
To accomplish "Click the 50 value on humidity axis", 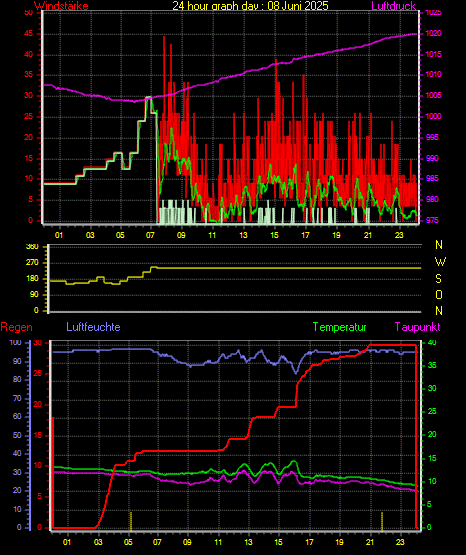I will (x=17, y=435).
